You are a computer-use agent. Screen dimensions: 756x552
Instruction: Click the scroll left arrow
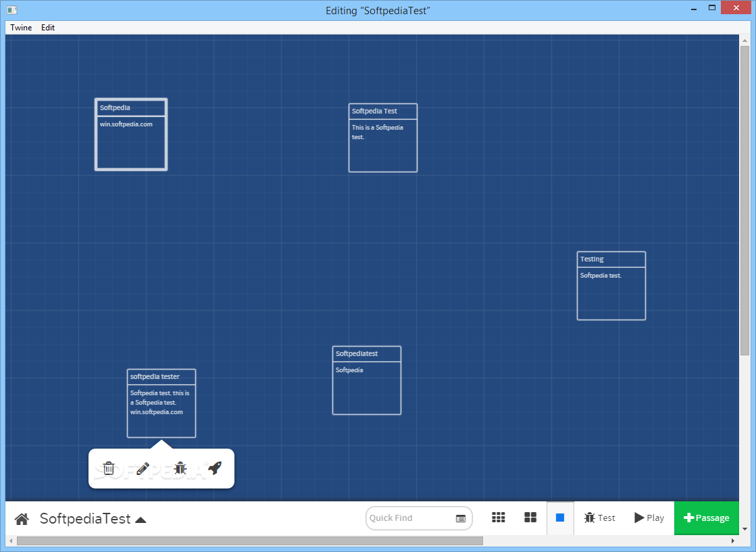11,541
